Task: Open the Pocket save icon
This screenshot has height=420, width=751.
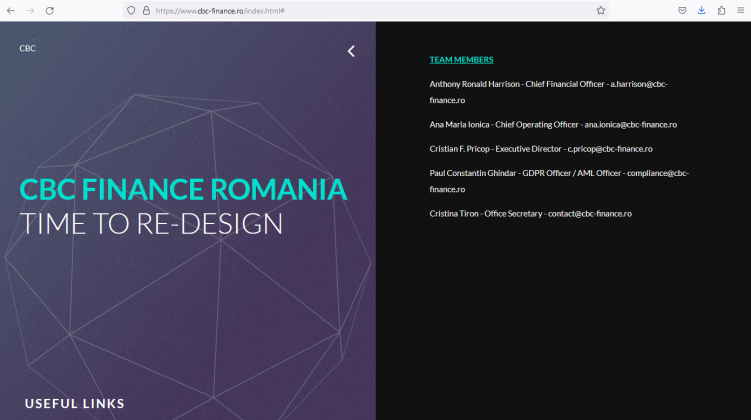Action: [x=682, y=10]
